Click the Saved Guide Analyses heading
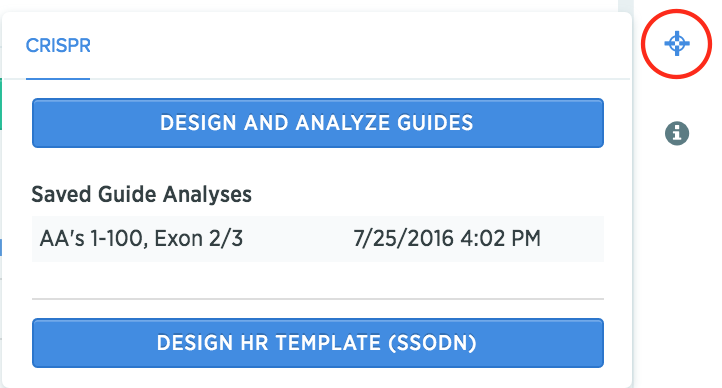The image size is (722, 388). click(141, 194)
